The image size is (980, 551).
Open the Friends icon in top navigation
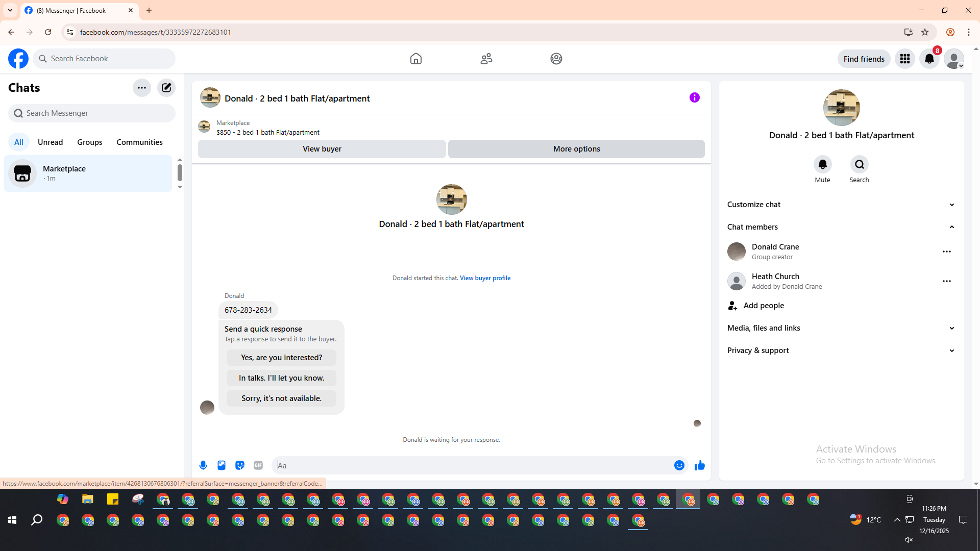tap(486, 59)
